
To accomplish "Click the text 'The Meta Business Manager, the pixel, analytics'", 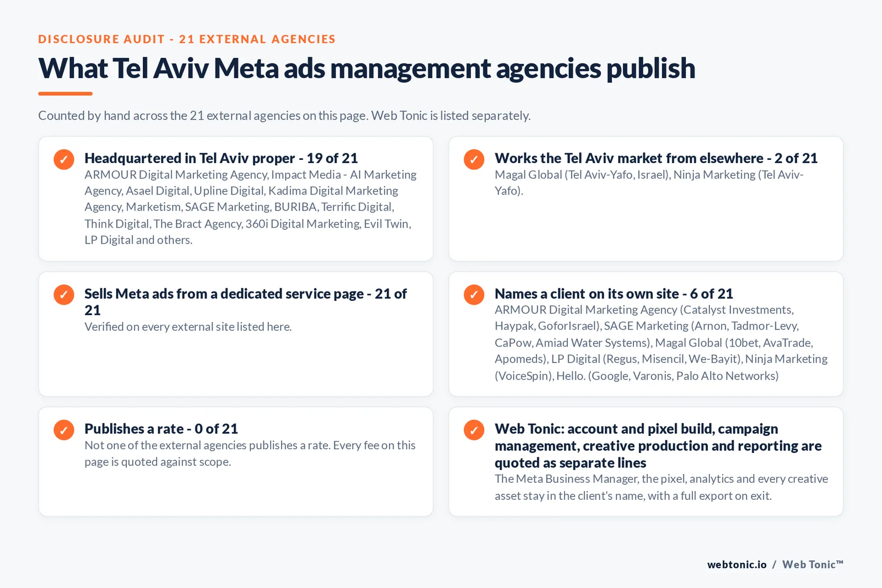I will click(x=661, y=487).
